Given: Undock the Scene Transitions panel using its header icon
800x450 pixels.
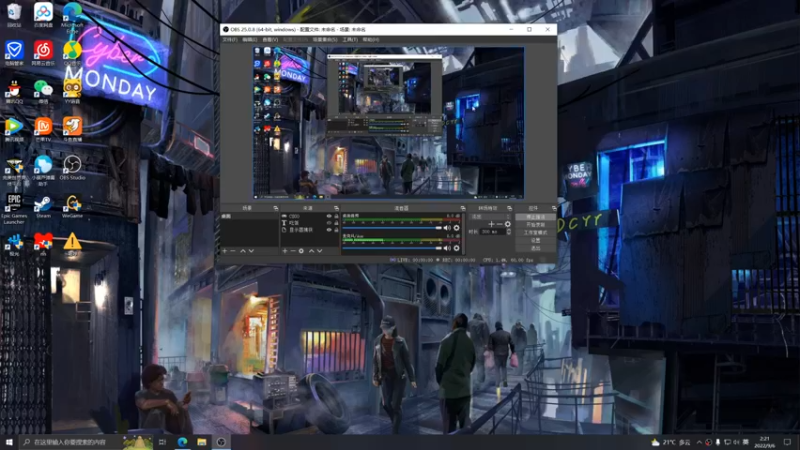Looking at the screenshot, I should tap(509, 208).
